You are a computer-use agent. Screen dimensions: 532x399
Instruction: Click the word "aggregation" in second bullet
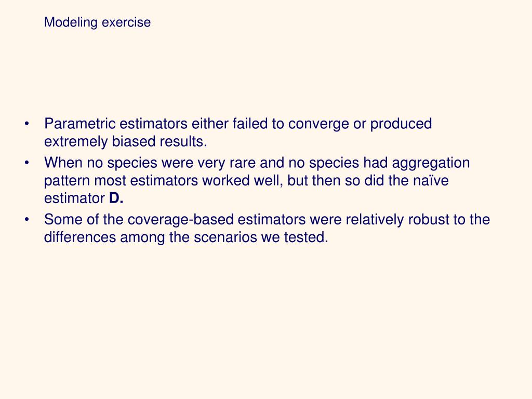pos(431,163)
